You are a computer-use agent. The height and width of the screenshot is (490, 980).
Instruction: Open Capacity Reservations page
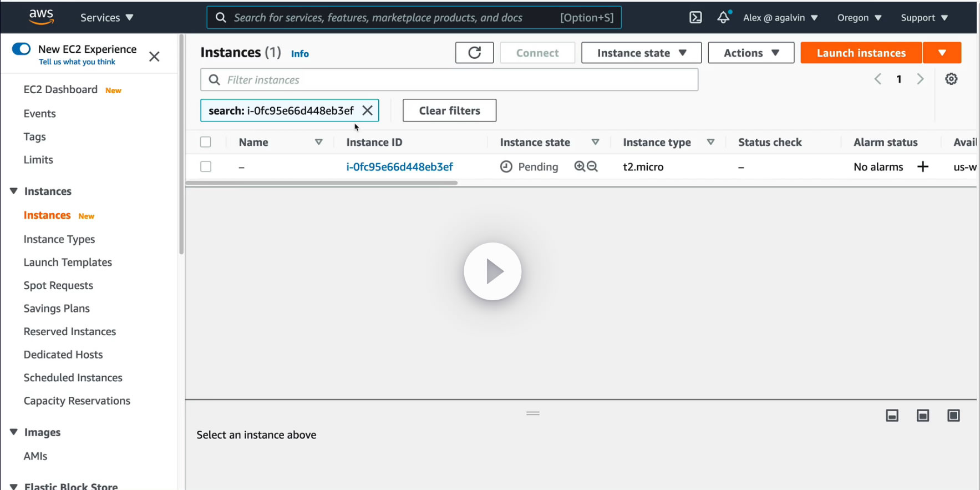[x=77, y=401]
